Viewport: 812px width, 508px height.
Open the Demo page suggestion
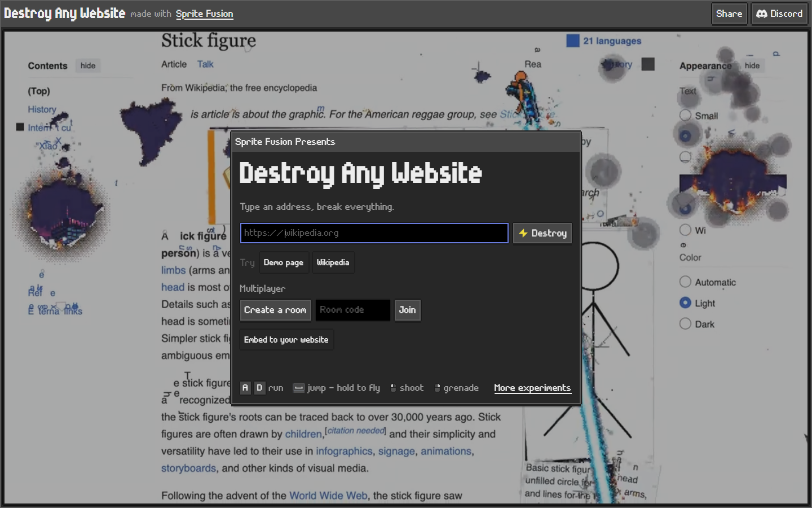284,262
